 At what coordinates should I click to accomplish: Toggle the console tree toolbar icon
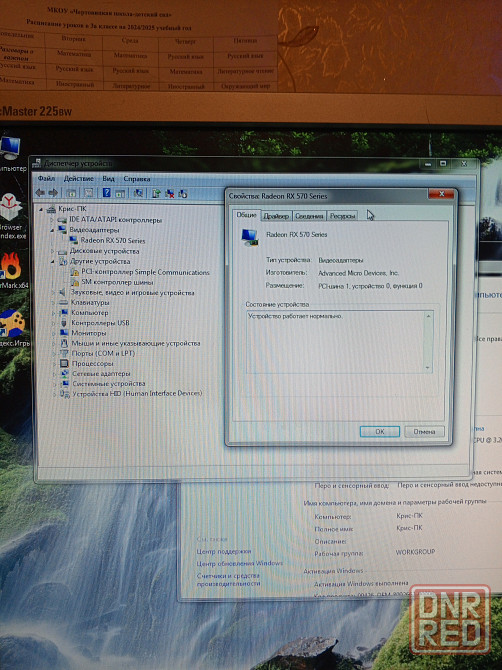coord(71,193)
